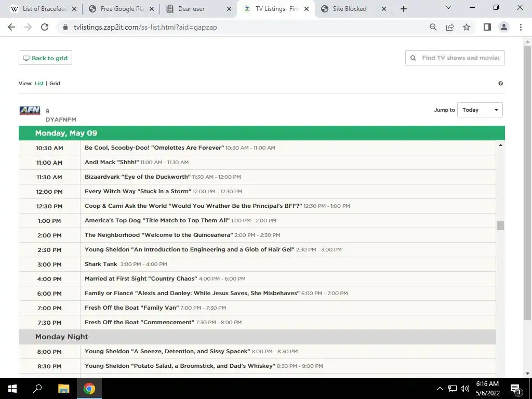Image resolution: width=532 pixels, height=399 pixels.
Task: Click the page scrollbar down arrow
Action: point(527,374)
